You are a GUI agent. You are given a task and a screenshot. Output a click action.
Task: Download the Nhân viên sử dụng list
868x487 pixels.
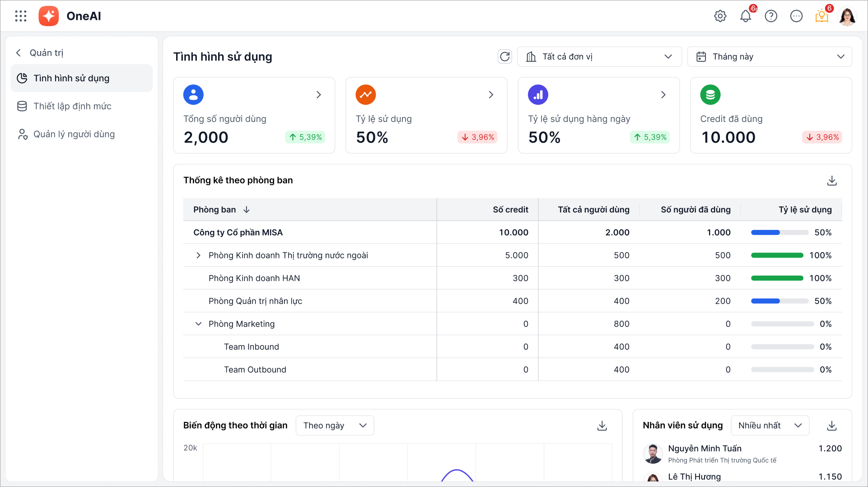click(x=831, y=426)
